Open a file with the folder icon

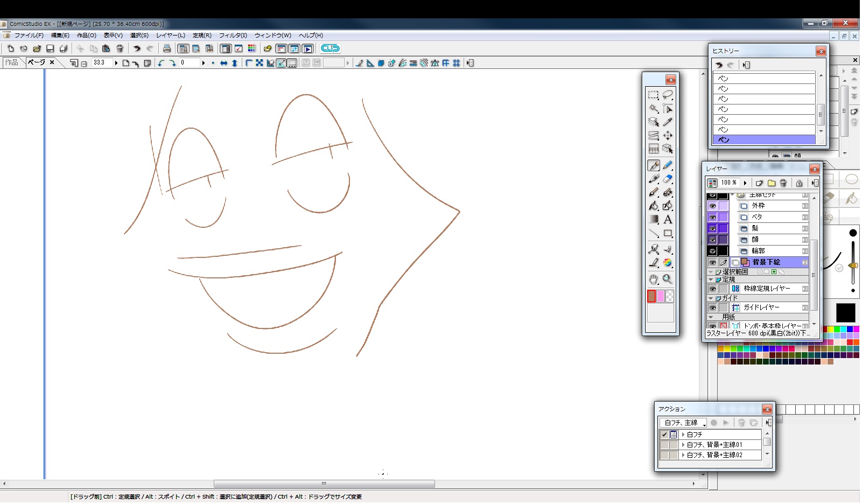pos(37,48)
